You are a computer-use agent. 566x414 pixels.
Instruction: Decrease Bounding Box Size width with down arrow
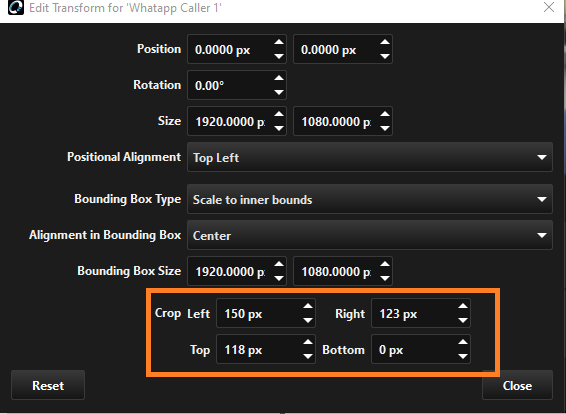click(278, 278)
